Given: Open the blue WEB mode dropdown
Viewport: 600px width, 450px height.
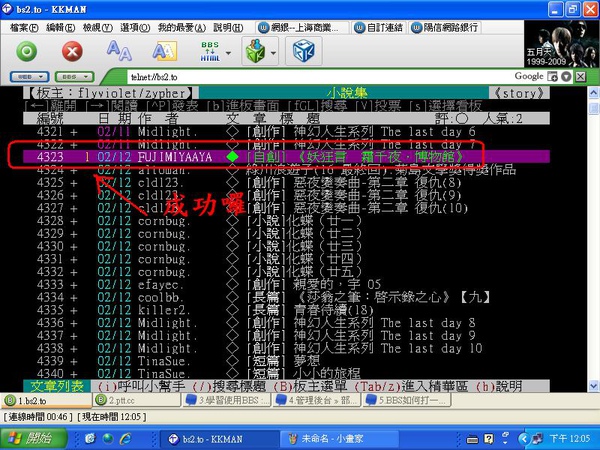Looking at the screenshot, I should point(29,77).
